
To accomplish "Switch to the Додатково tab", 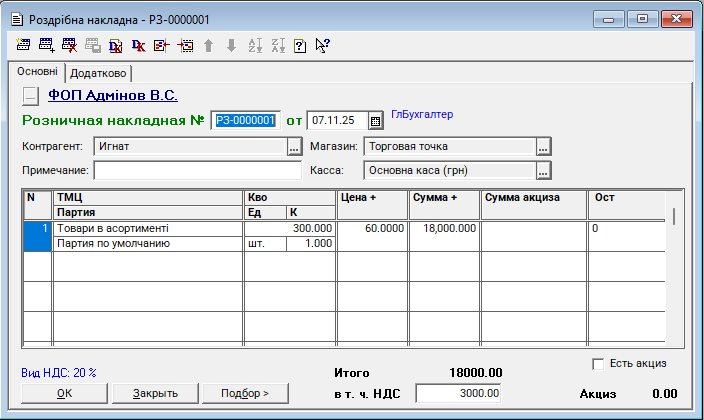I will tap(99, 73).
